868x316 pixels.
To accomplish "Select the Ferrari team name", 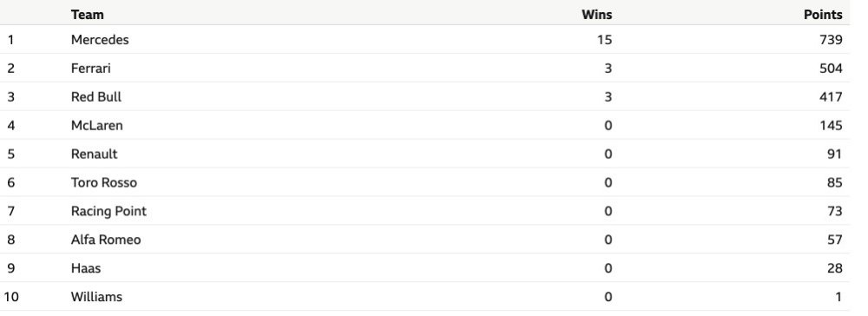I will coord(91,69).
